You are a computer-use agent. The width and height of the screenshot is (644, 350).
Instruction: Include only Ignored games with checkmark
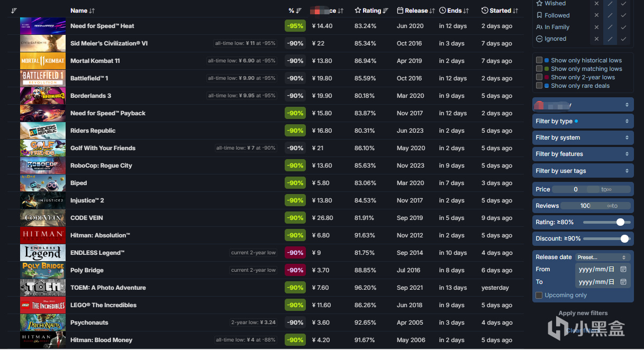click(624, 39)
